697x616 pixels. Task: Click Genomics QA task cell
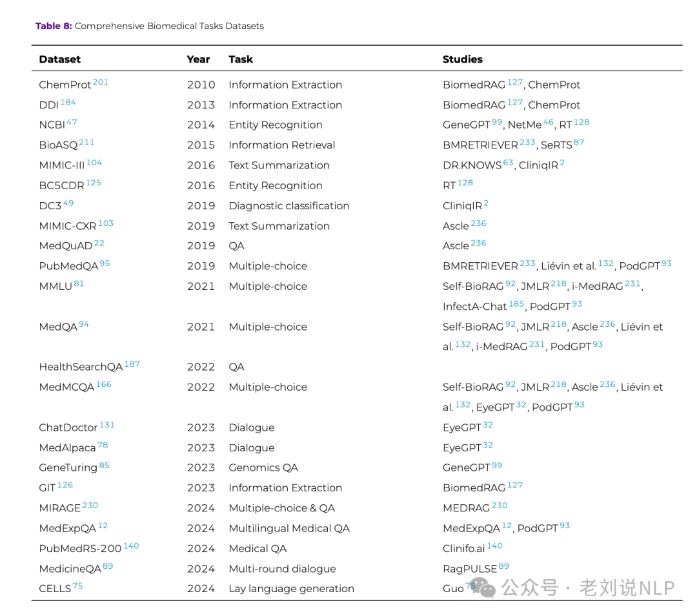[263, 468]
